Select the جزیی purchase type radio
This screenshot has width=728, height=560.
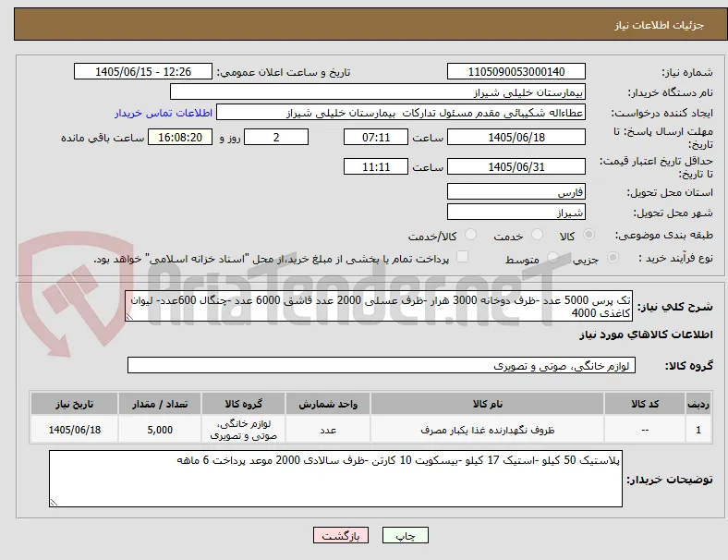tap(613, 257)
